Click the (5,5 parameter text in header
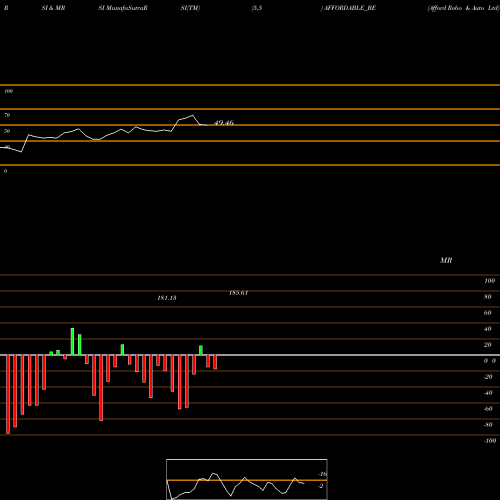 tap(257, 8)
